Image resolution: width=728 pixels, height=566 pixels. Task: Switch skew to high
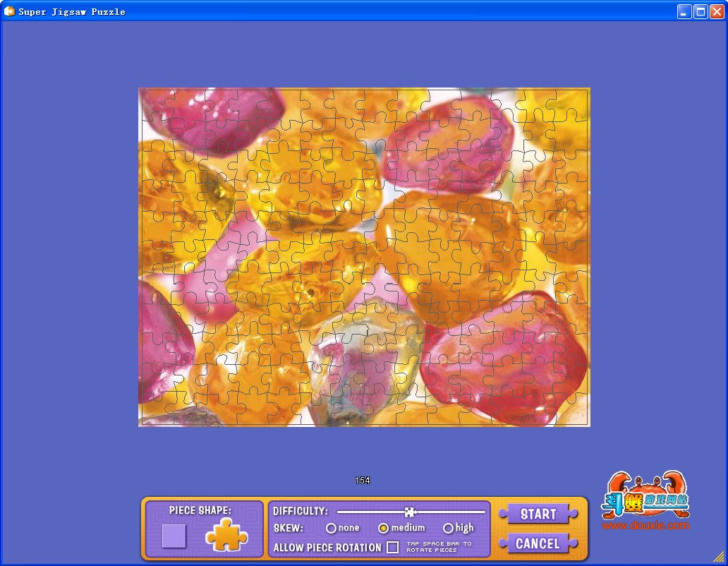[x=448, y=528]
